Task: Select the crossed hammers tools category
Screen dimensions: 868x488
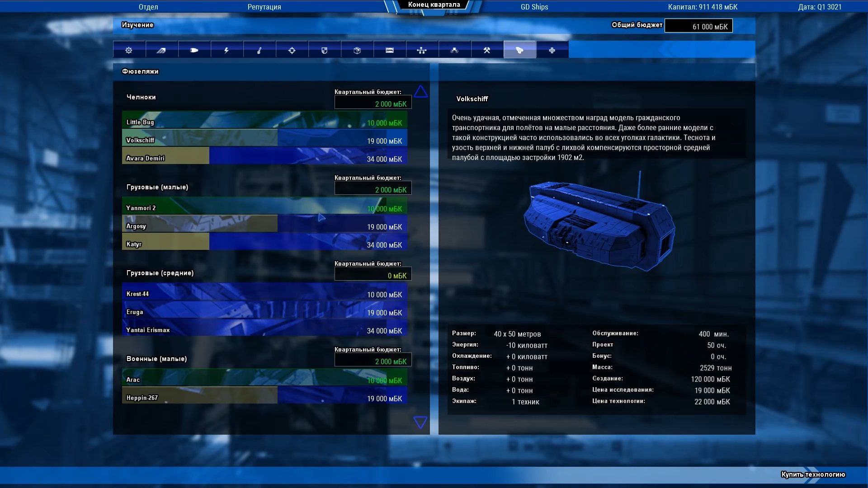Action: tap(487, 50)
